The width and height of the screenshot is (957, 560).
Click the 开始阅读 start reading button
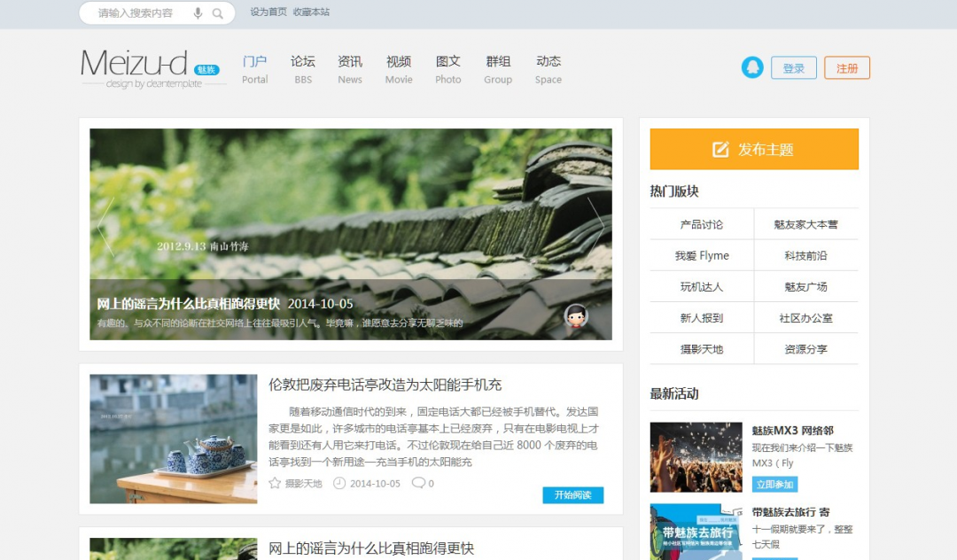click(572, 494)
